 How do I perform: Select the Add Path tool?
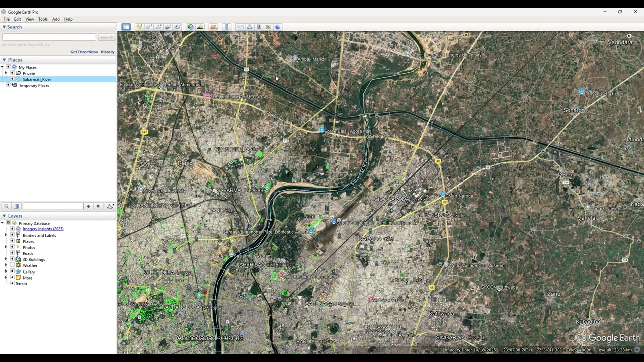point(158,27)
